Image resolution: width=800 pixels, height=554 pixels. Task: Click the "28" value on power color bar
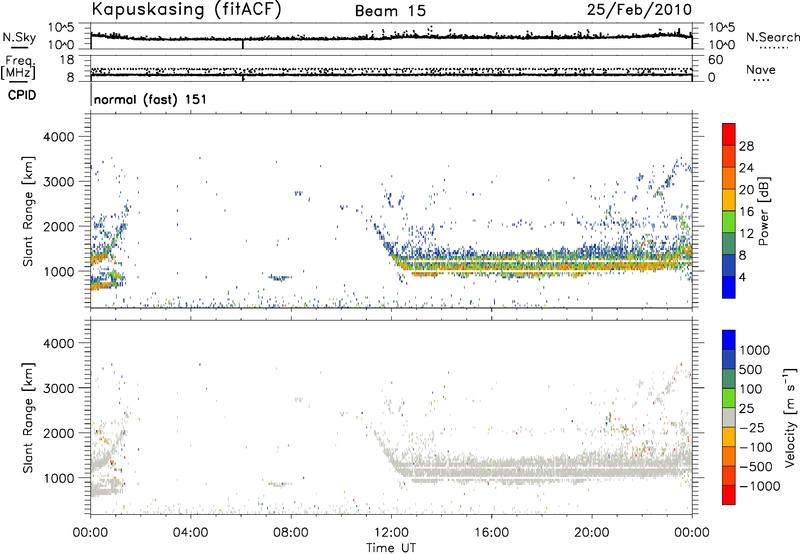click(746, 146)
